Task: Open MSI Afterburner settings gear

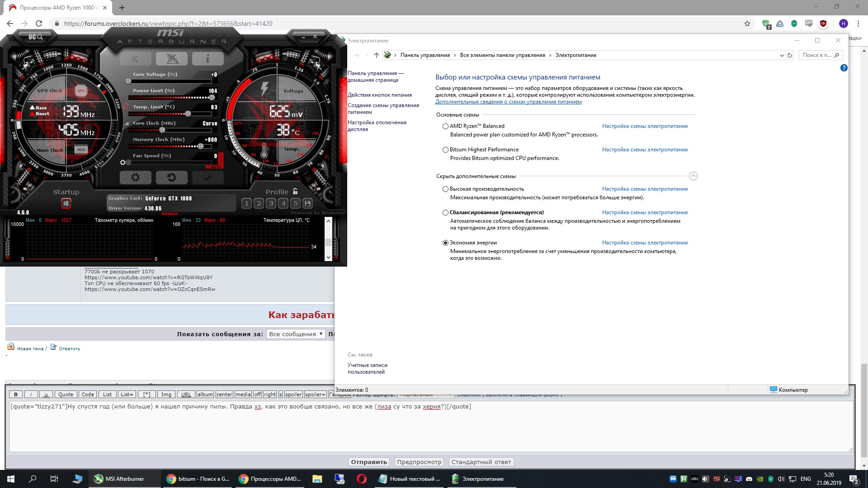Action: tap(135, 178)
